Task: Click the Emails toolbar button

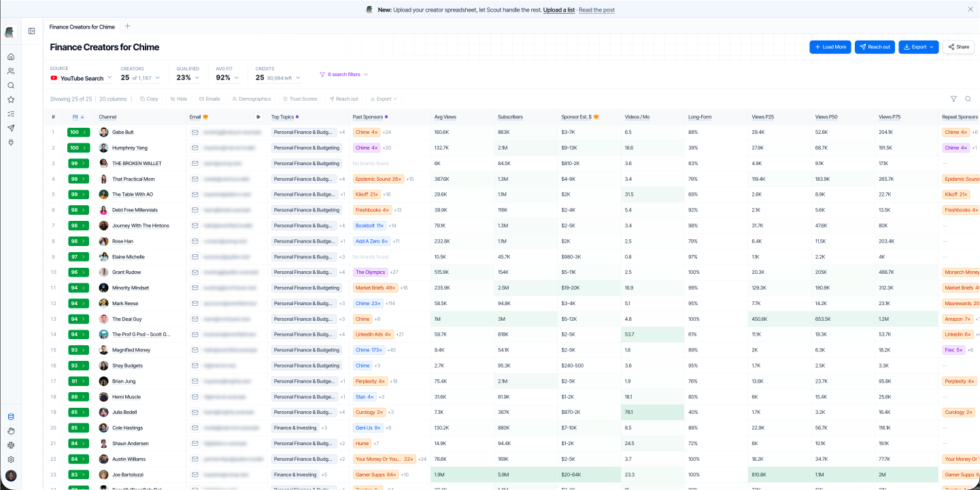Action: coord(209,99)
